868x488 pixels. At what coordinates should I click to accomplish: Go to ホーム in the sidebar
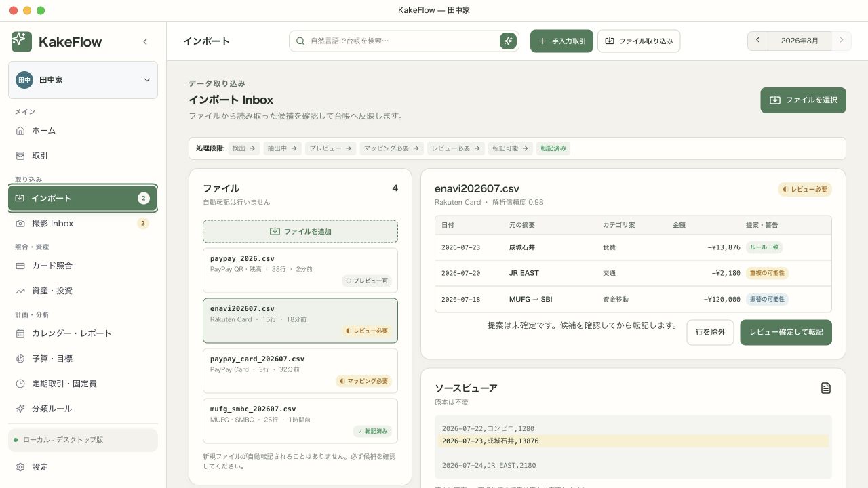click(83, 130)
